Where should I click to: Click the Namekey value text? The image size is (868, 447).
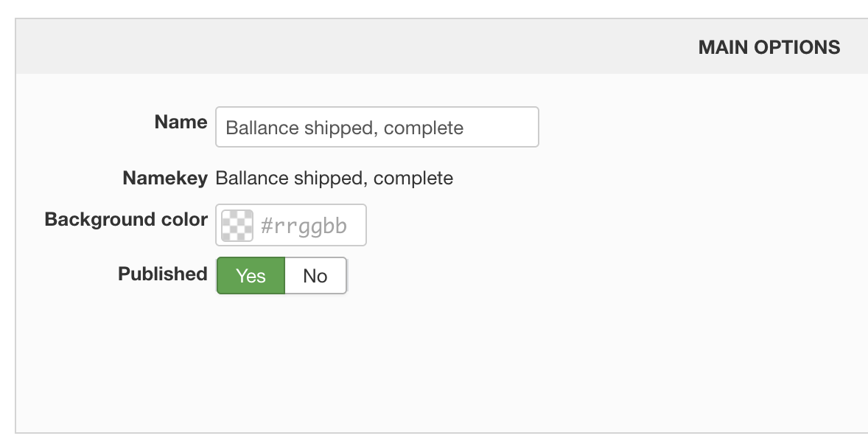tap(334, 178)
